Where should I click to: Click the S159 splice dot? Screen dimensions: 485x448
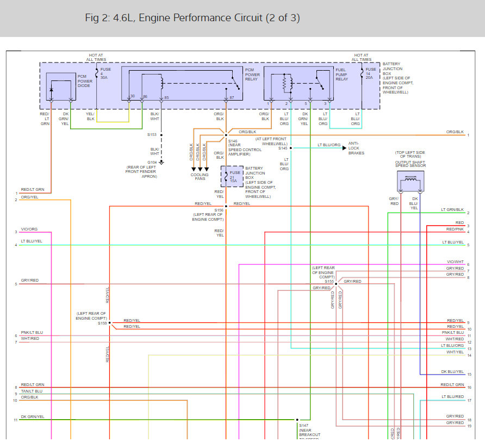[109, 323]
